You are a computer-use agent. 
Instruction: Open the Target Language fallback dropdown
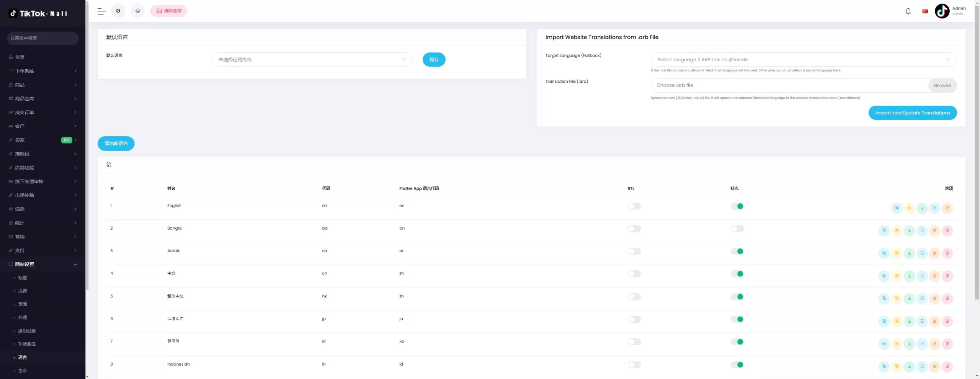803,60
